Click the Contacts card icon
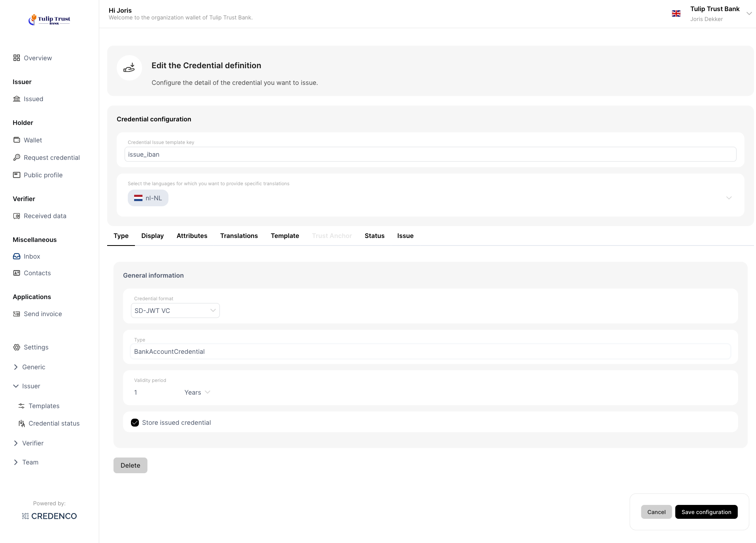Viewport: 756px width, 543px height. (16, 273)
